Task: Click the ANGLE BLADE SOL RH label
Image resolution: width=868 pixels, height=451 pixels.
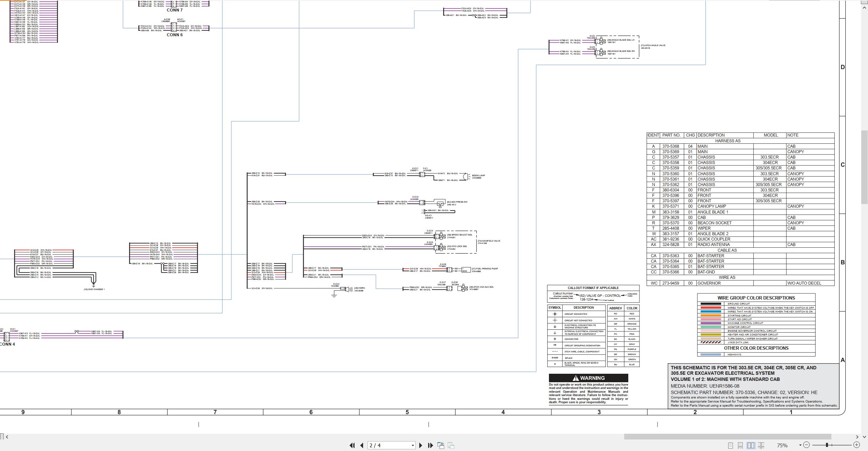Action: pos(620,51)
